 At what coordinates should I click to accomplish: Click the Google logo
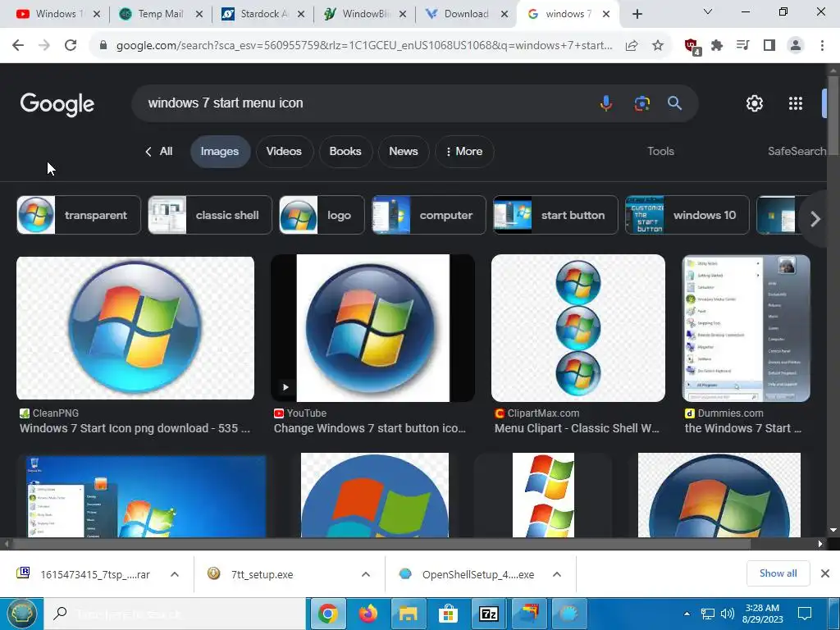(57, 104)
